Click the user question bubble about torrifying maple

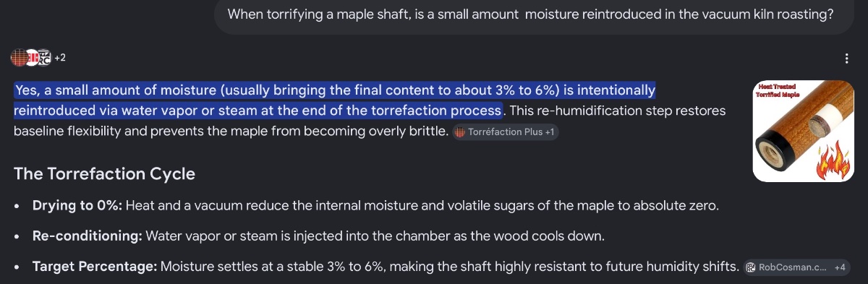[x=531, y=14]
